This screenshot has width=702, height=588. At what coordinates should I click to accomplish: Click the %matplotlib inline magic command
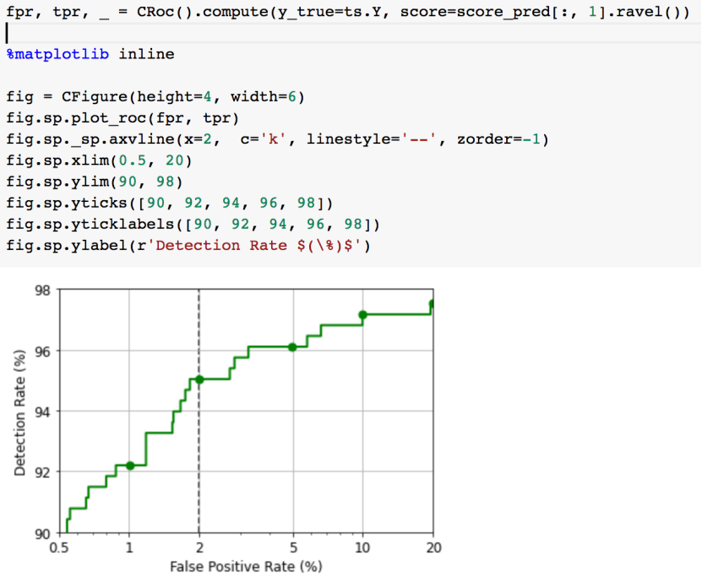click(90, 55)
